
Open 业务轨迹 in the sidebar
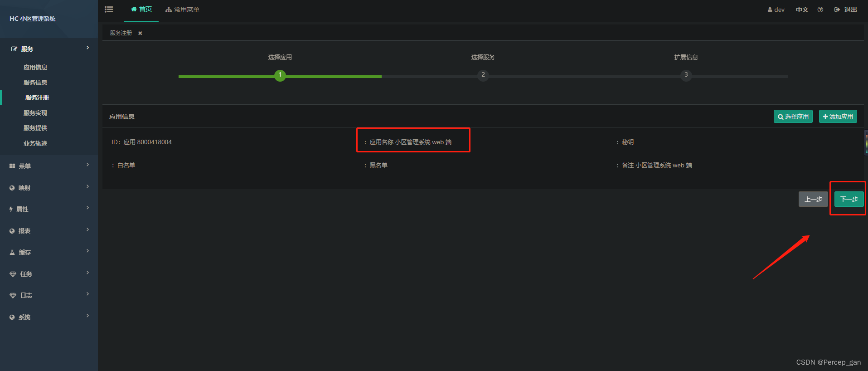tap(35, 143)
